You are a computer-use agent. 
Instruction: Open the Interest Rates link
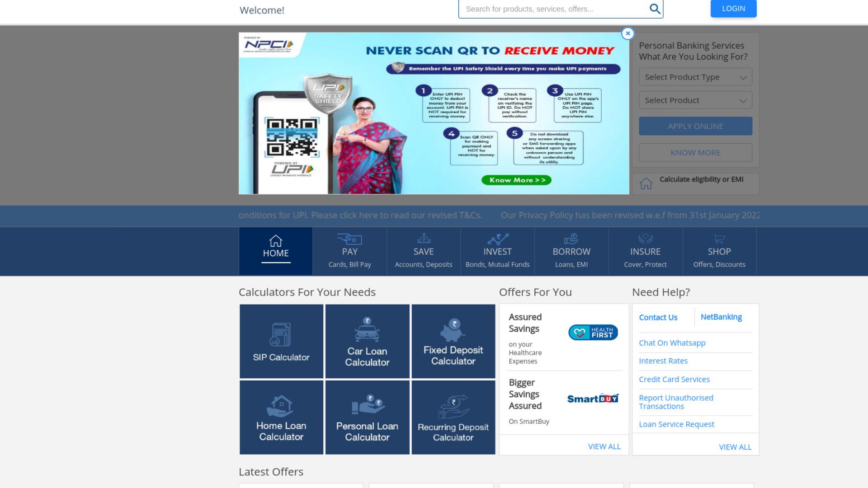click(x=663, y=361)
